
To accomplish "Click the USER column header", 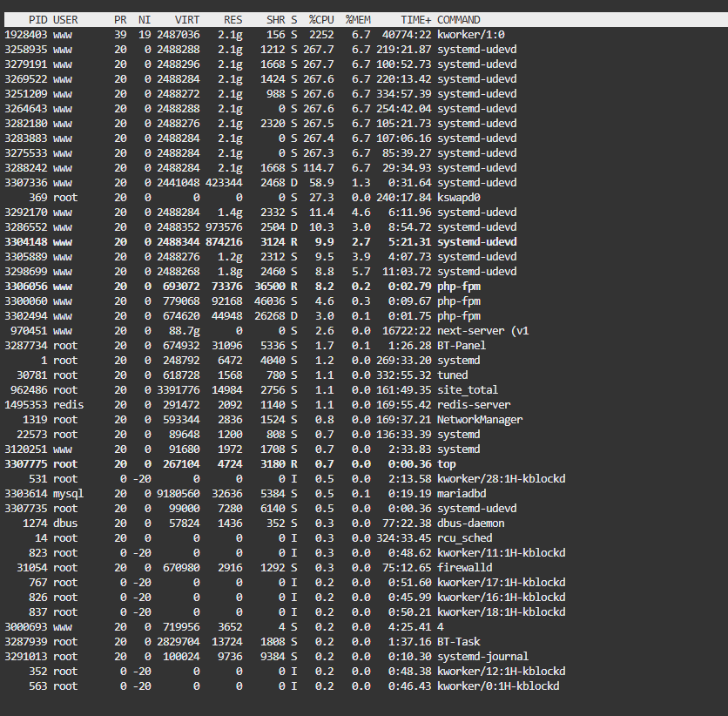I will click(65, 20).
